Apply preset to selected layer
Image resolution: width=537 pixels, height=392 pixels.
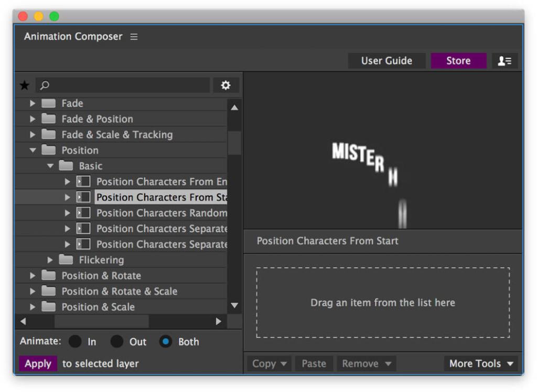click(38, 364)
